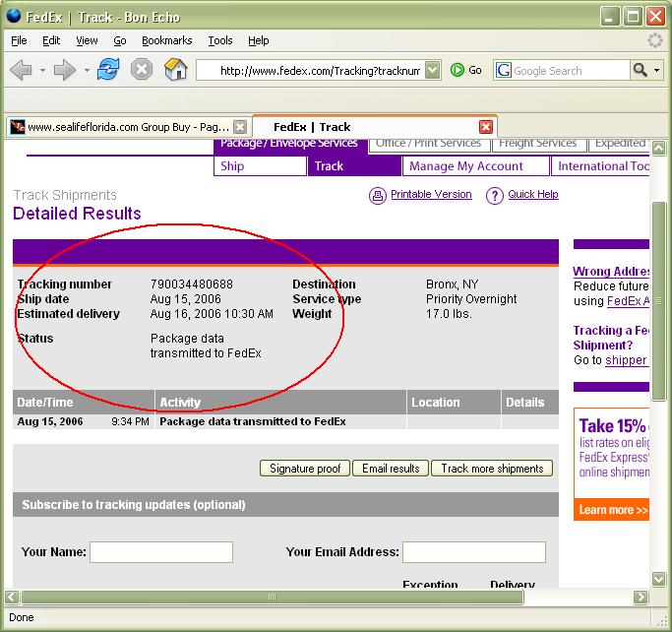Screen dimensions: 672x632
Task: Click the horizontal scrollbar left arrow
Action: point(12,597)
